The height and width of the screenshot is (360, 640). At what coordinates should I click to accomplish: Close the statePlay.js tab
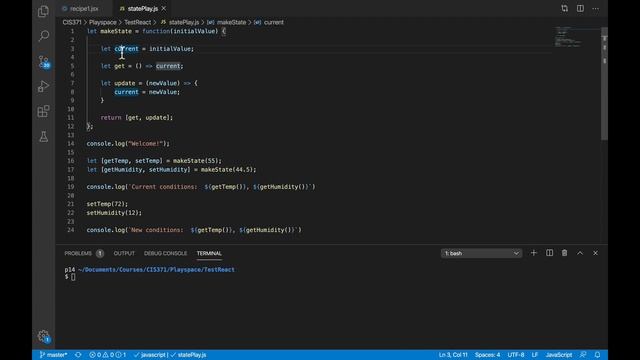pos(164,9)
